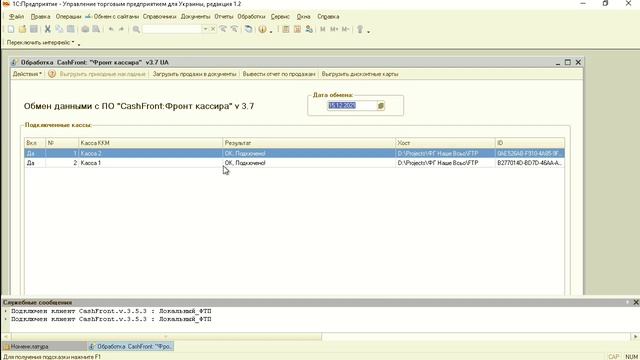The image size is (640, 360).
Task: Open the Calendar toolbar icon
Action: 297,29
